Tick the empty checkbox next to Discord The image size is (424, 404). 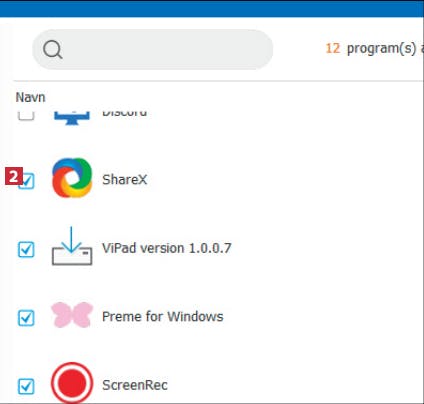coord(26,116)
